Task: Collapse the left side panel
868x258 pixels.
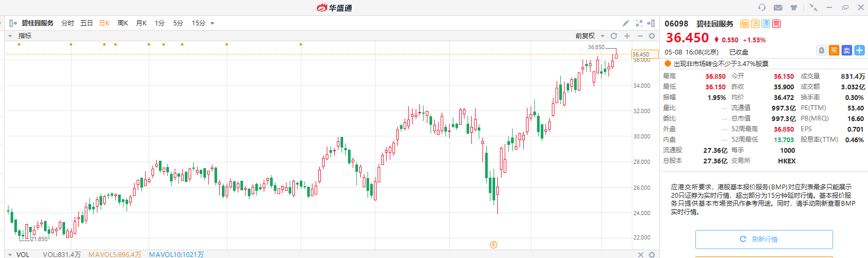Action: [x=13, y=23]
